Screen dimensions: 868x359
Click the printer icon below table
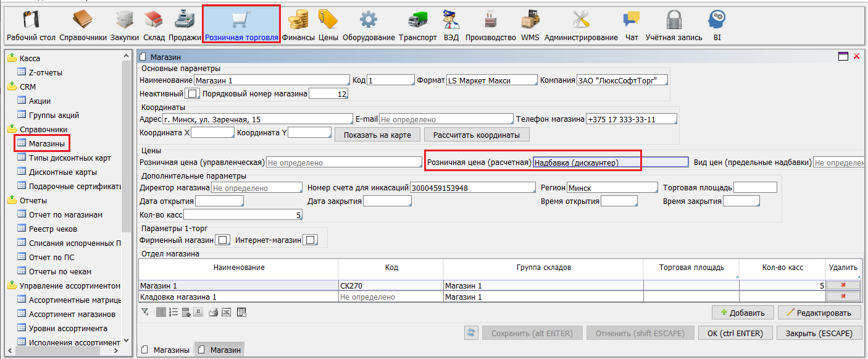[x=213, y=312]
